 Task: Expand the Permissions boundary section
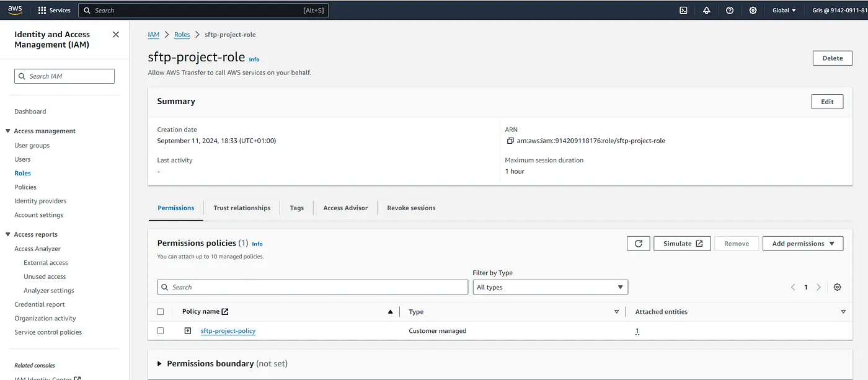(160, 364)
